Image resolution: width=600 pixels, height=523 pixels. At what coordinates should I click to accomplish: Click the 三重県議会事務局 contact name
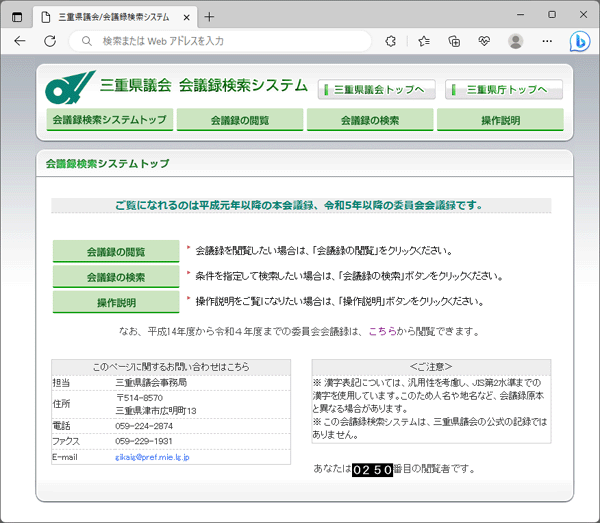[151, 383]
